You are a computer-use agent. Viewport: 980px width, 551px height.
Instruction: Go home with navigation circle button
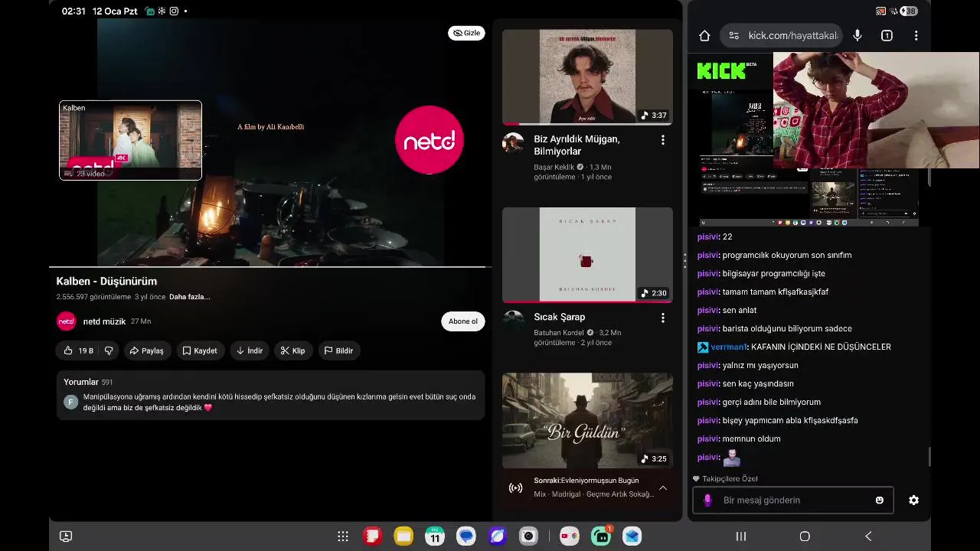click(x=805, y=536)
